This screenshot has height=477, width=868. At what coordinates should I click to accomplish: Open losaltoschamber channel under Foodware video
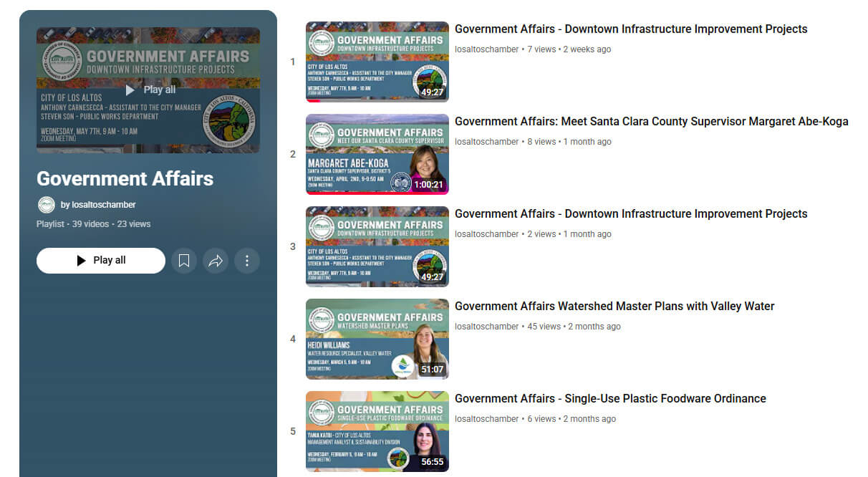pos(486,419)
